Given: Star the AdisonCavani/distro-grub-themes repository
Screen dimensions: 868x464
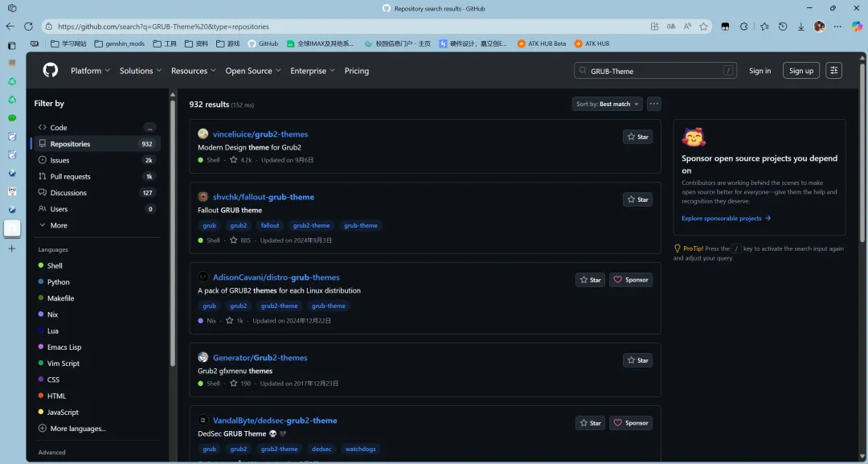Looking at the screenshot, I should pos(590,280).
